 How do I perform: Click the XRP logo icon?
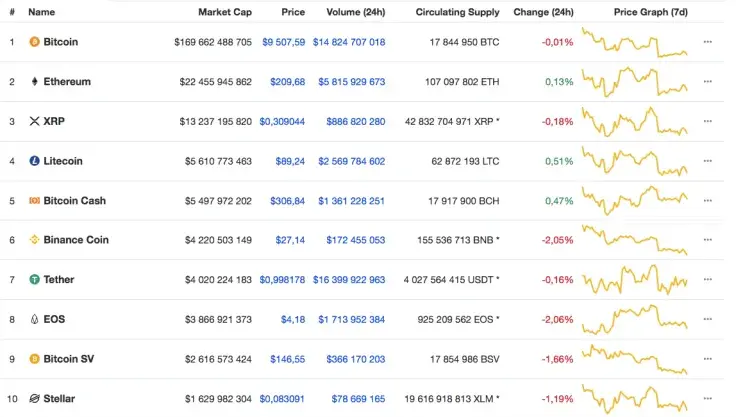(x=34, y=121)
